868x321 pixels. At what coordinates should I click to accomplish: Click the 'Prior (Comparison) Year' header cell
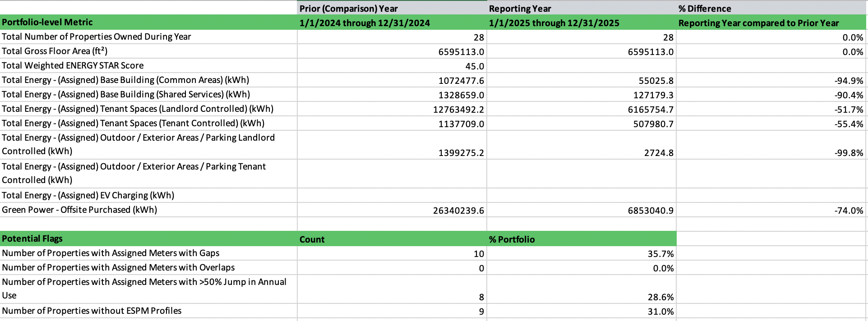[392, 8]
